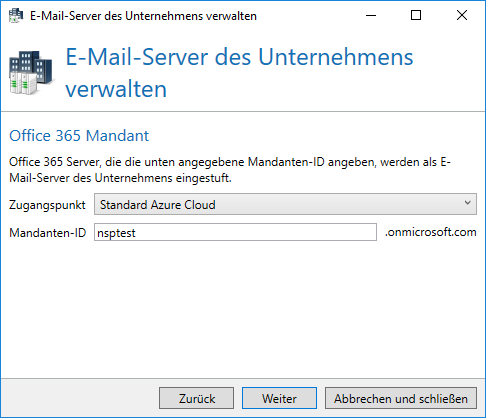Screen dimensions: 486x418
Task: Click the window title bar text
Action: coord(143,16)
